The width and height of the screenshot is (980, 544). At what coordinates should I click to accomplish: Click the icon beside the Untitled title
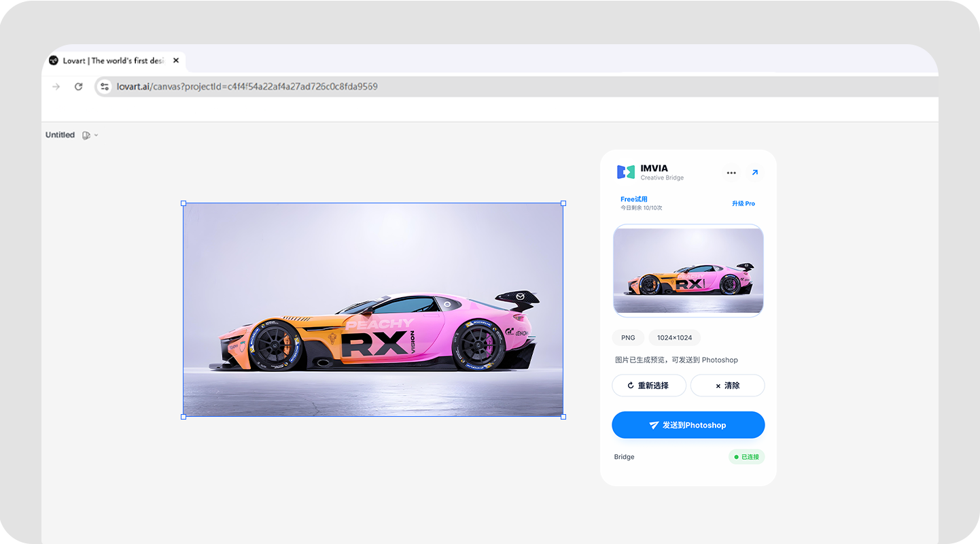tap(86, 135)
